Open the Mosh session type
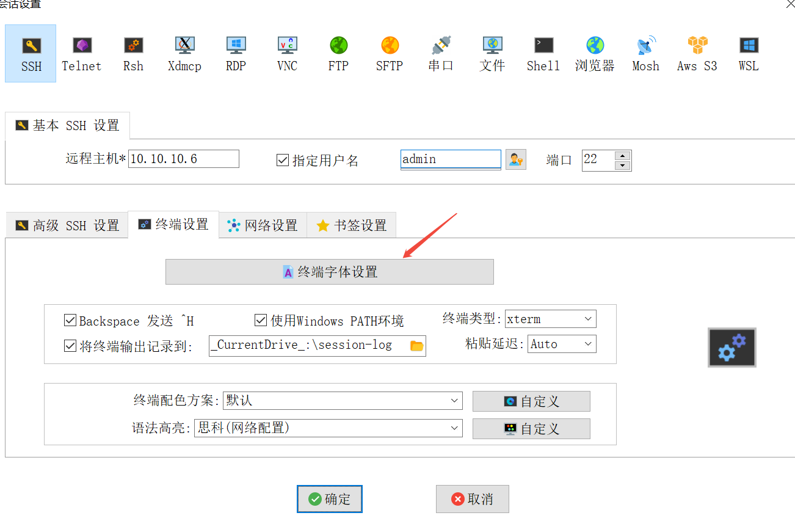This screenshot has width=795, height=532. [x=645, y=53]
